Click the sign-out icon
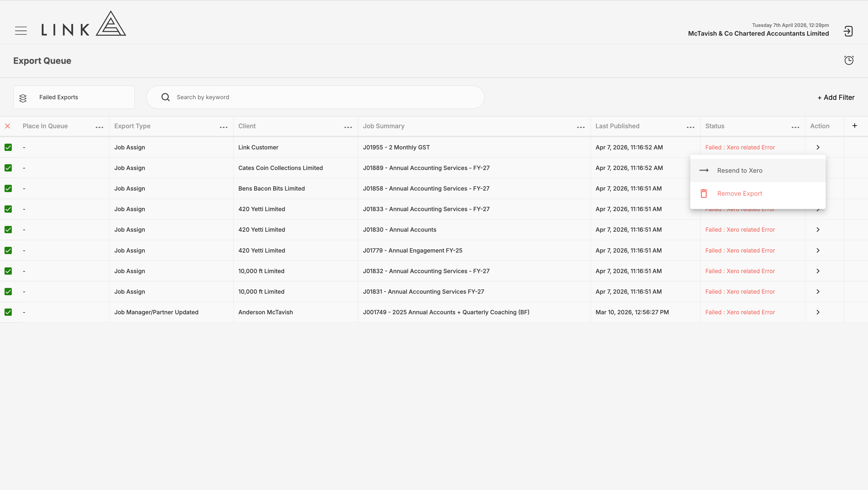This screenshot has height=490, width=868. point(848,31)
